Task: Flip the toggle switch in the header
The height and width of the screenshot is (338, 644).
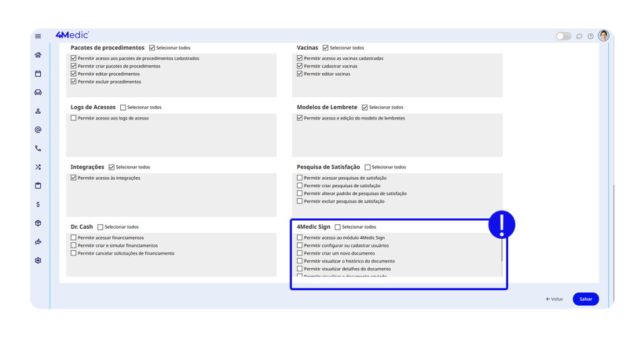Action: [563, 36]
